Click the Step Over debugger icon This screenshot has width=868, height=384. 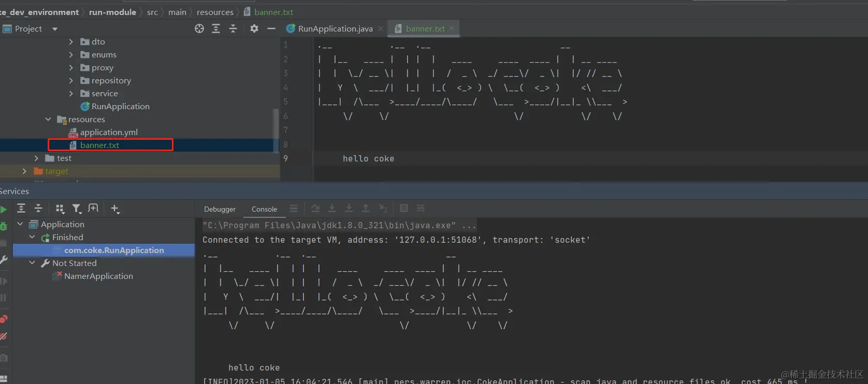pyautogui.click(x=315, y=208)
